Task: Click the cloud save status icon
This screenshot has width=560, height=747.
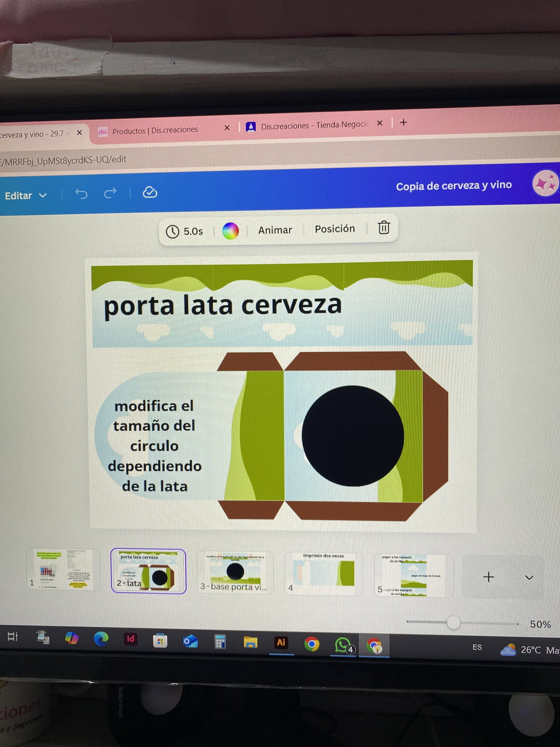Action: (150, 192)
